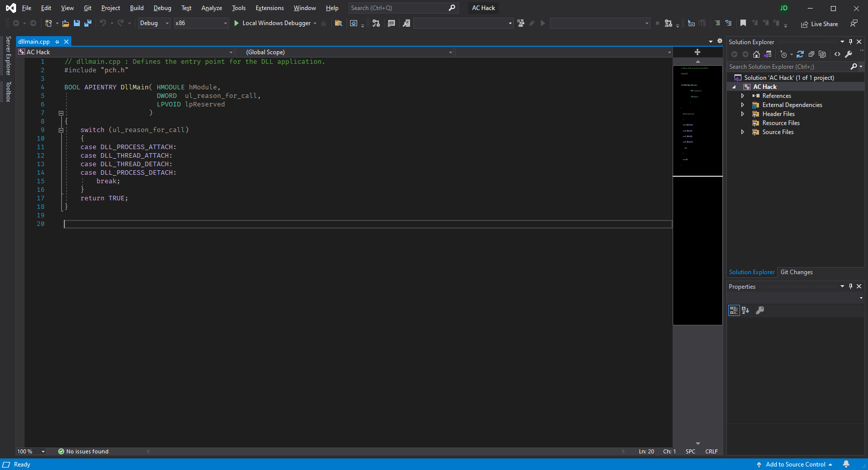868x470 pixels.
Task: Click Pending Changes Filter clock icon
Action: coord(784,54)
